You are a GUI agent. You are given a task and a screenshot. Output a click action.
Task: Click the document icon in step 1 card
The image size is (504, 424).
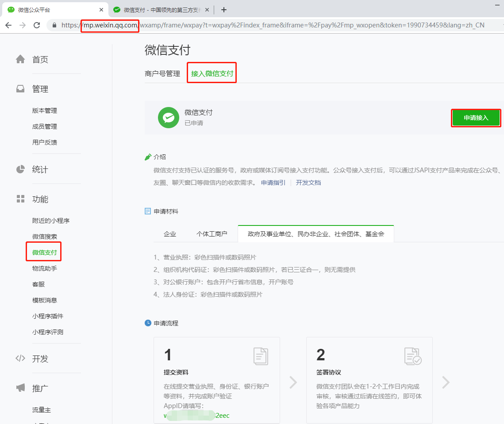click(261, 356)
